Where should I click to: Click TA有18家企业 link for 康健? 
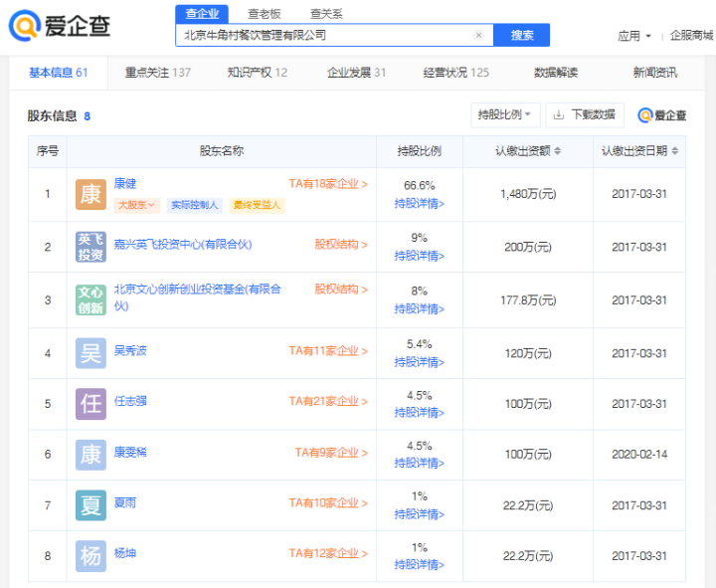(x=328, y=184)
